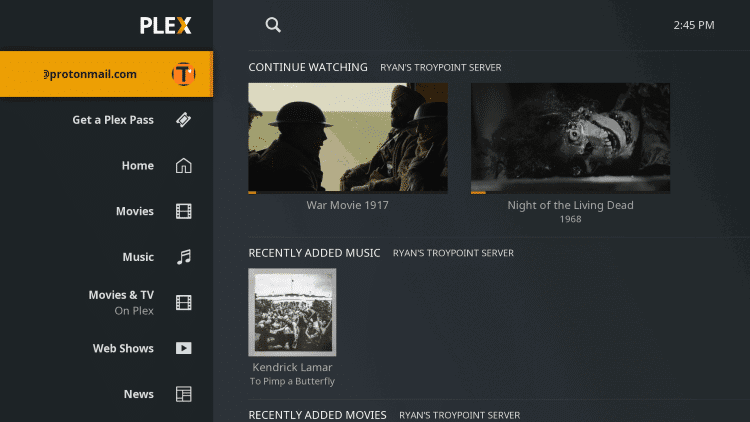Click the Plex Pass ticket icon
Image resolution: width=750 pixels, height=422 pixels.
click(184, 120)
